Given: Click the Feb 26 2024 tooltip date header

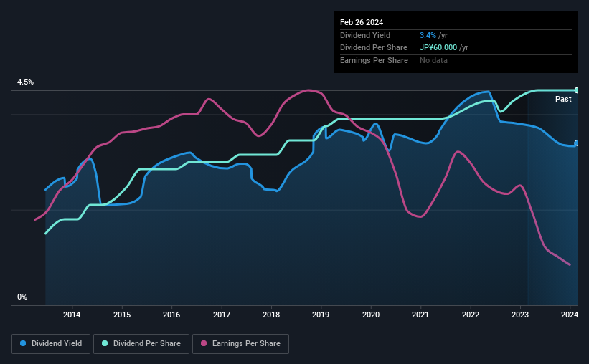Looking at the screenshot, I should tap(362, 22).
